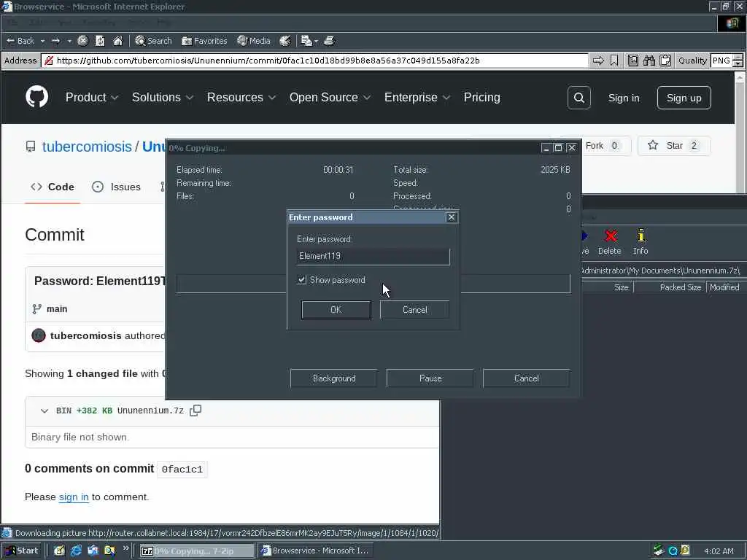Click the Print icon in IE toolbar

(x=329, y=41)
